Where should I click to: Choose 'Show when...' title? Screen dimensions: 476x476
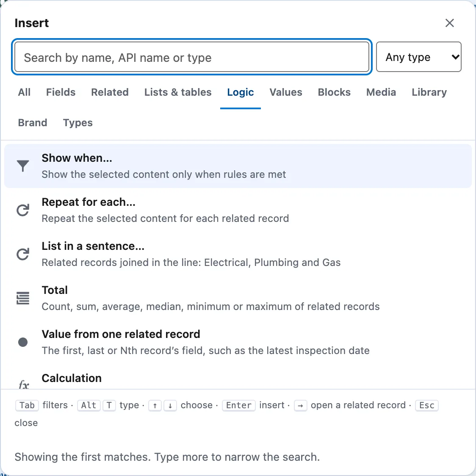tap(77, 158)
